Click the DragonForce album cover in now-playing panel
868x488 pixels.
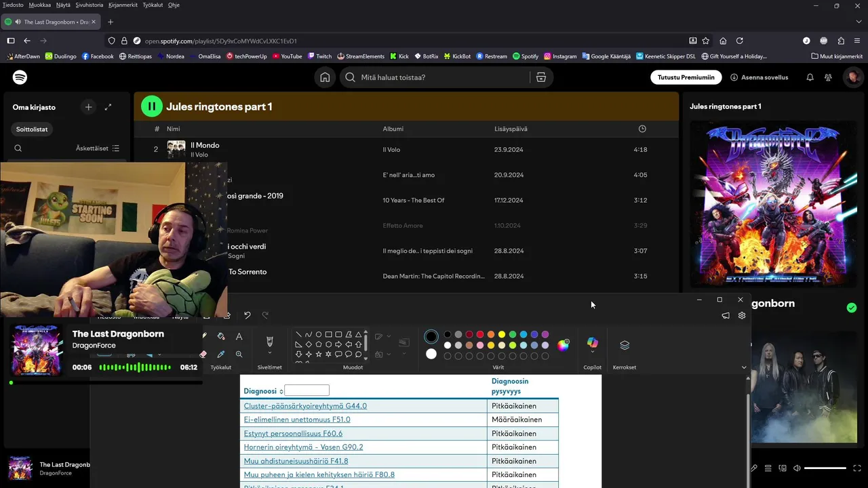click(773, 203)
